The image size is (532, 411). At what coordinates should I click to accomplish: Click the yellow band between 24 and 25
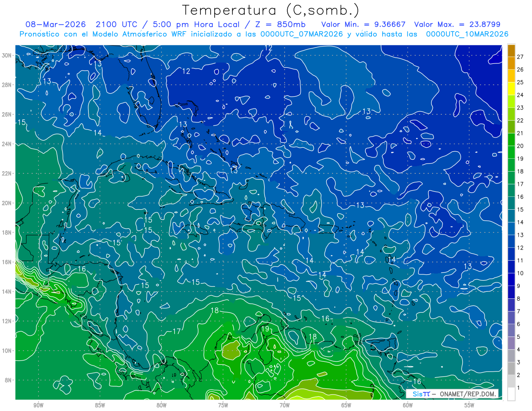pyautogui.click(x=511, y=89)
